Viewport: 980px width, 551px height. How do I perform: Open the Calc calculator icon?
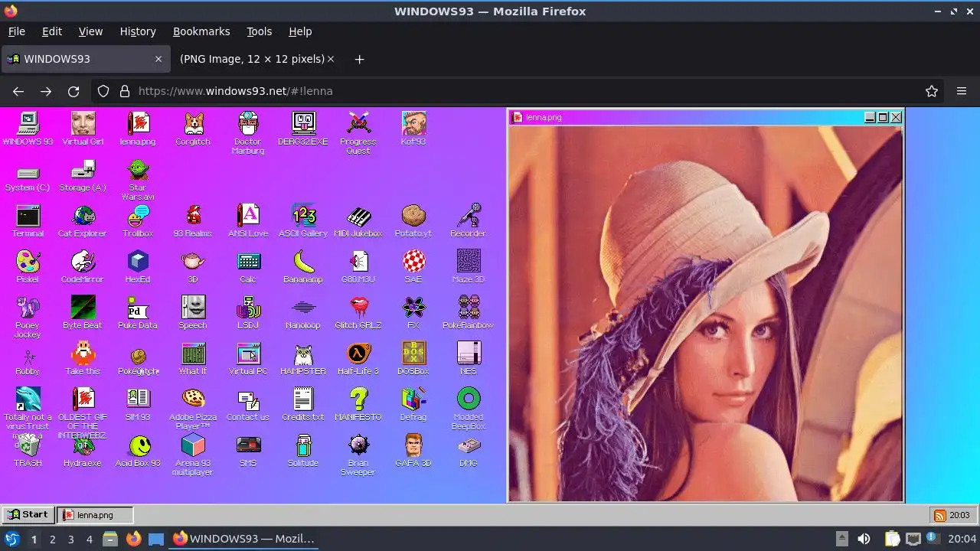248,262
